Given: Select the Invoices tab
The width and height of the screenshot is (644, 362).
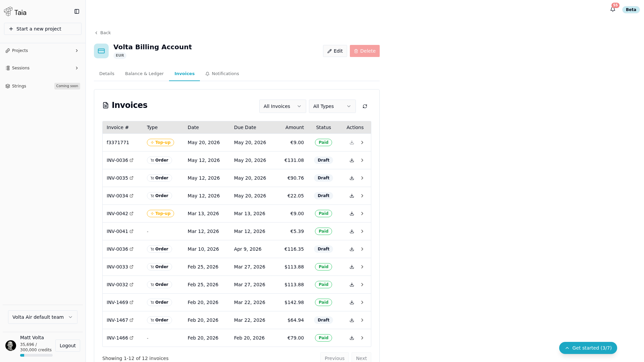Looking at the screenshot, I should pyautogui.click(x=184, y=74).
